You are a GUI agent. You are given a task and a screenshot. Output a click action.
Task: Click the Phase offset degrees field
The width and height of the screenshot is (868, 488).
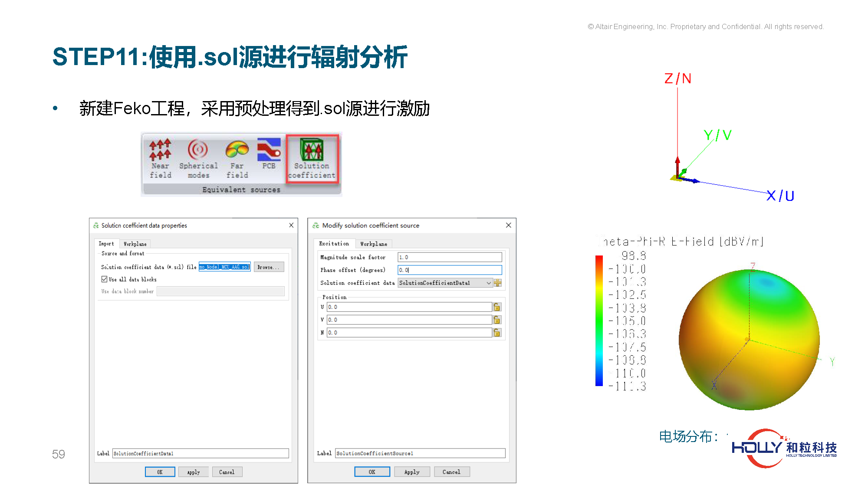tap(449, 270)
